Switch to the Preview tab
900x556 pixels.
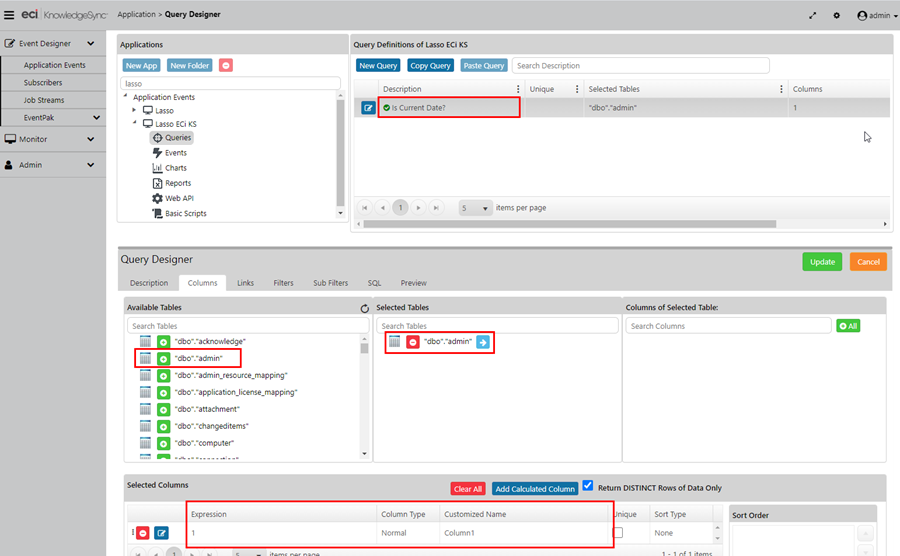[413, 283]
